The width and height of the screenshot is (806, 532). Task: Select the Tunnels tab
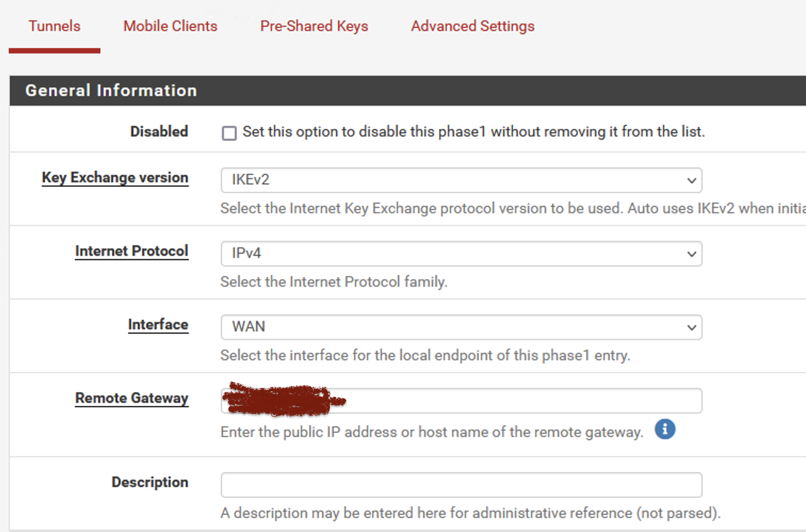point(54,26)
